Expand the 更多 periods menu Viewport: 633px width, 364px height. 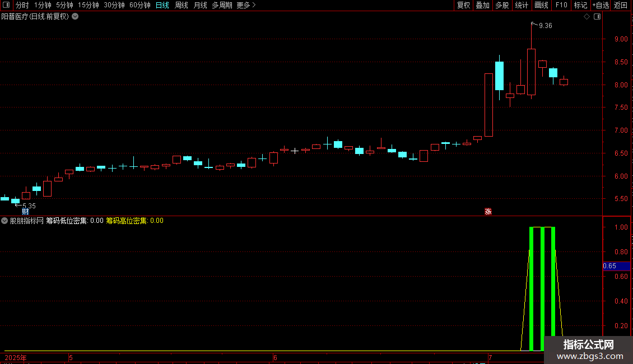click(246, 5)
